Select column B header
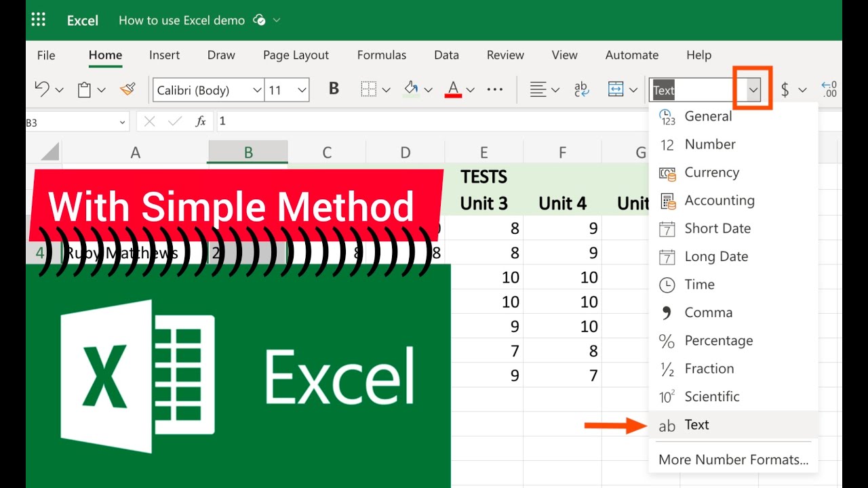The height and width of the screenshot is (488, 868). [x=248, y=152]
